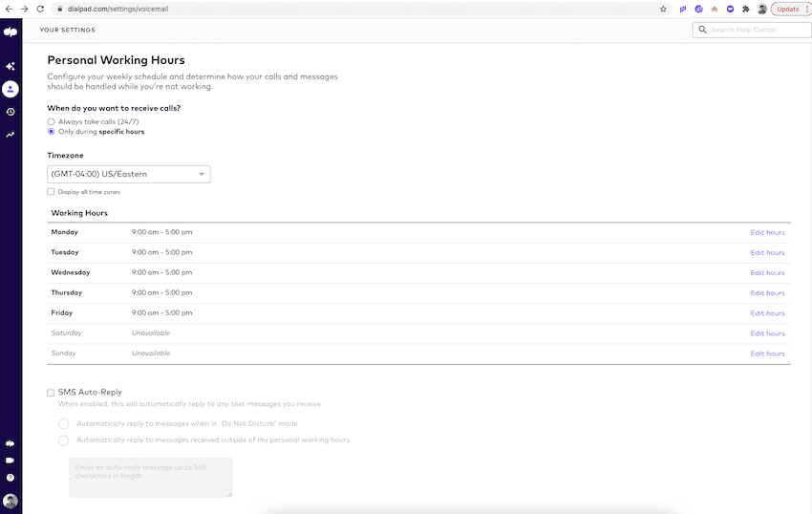Viewport: 812px width, 514px height.
Task: Start a video meeting from the camera icon
Action: (11, 460)
